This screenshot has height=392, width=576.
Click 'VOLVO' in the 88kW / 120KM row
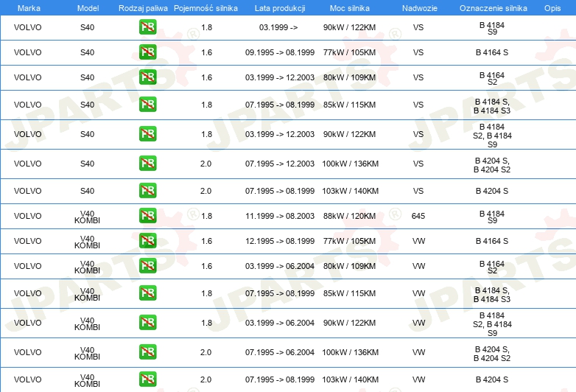coord(27,216)
